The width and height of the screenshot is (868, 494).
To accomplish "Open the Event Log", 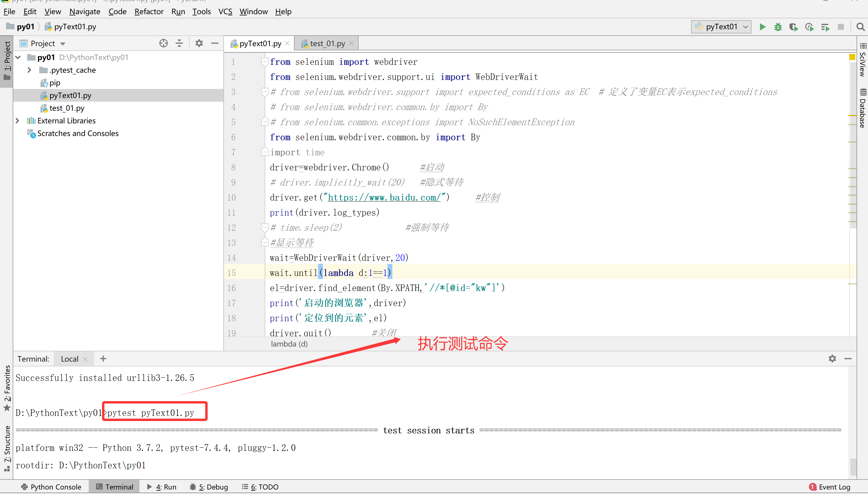I will coord(830,487).
